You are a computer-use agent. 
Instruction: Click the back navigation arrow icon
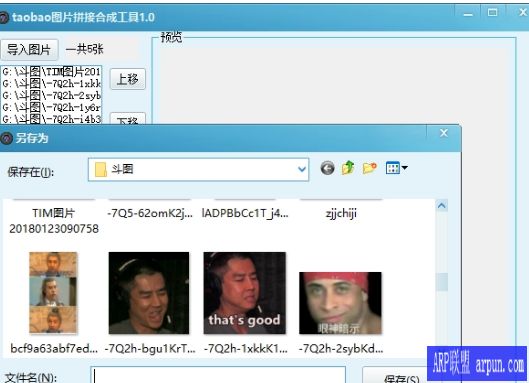tap(327, 168)
